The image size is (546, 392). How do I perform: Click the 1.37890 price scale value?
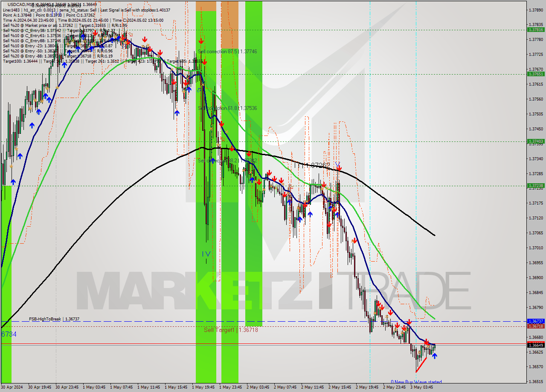[536, 9]
